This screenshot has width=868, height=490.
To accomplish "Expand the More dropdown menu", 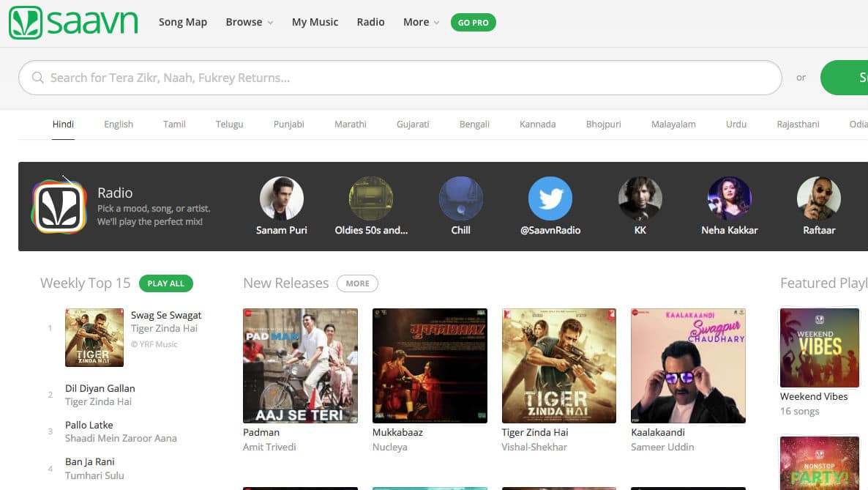I will (422, 22).
